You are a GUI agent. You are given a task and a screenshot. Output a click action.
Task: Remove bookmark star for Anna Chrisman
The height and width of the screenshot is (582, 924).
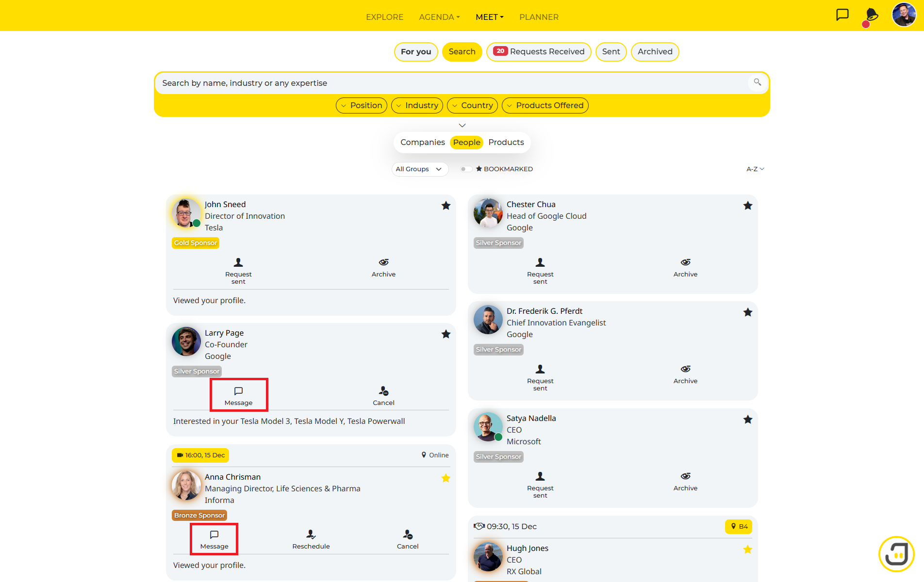click(446, 478)
